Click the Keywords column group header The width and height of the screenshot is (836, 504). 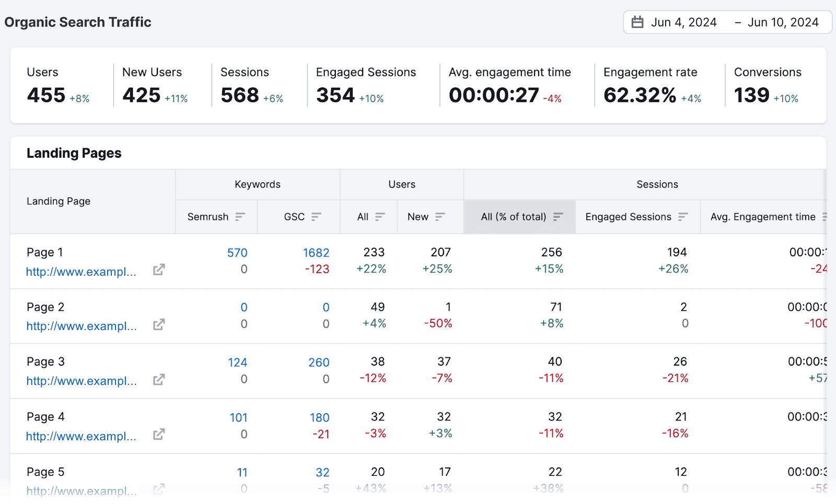coord(257,184)
